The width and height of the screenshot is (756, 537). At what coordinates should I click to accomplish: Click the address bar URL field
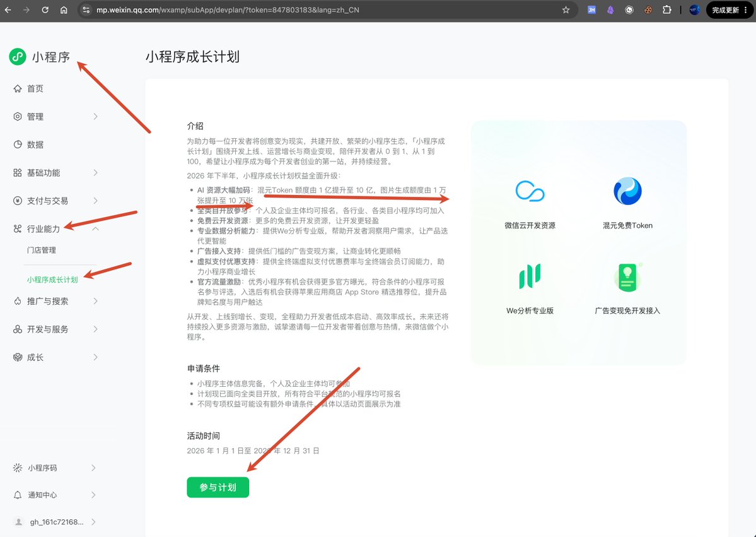point(328,9)
